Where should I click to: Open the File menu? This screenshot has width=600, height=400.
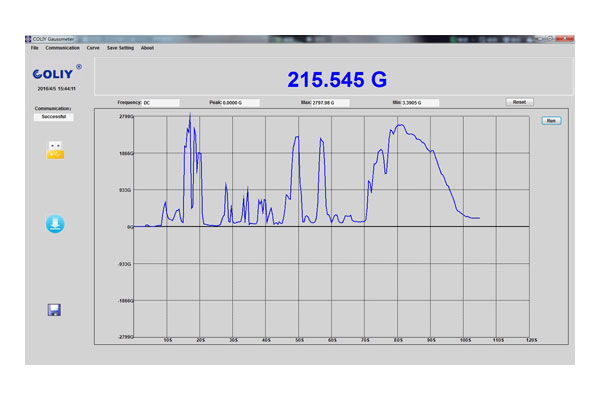[x=34, y=48]
